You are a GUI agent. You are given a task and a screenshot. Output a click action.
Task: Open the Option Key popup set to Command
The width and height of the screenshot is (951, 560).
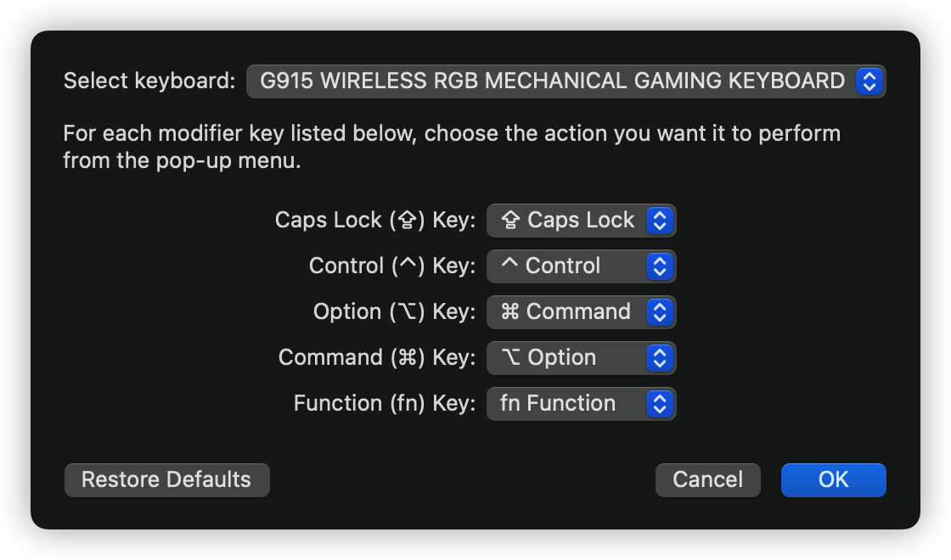coord(567,312)
